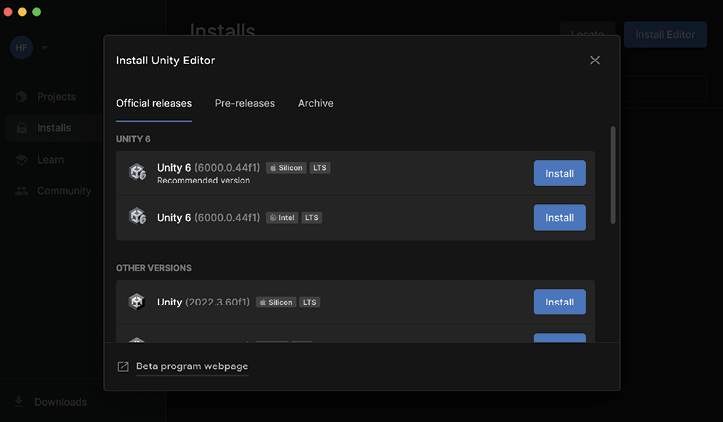Expand the account dropdown arrow beside HF
The image size is (723, 422).
tap(44, 48)
